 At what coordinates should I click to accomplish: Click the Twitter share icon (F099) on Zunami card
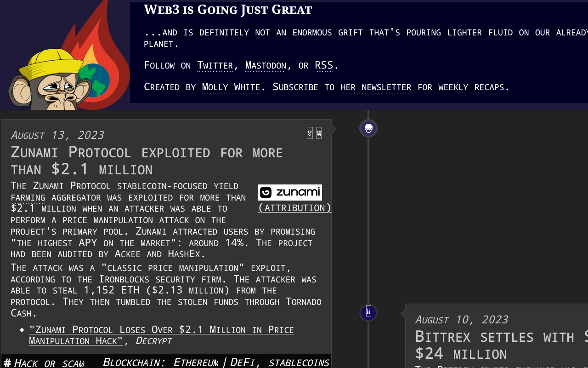tap(319, 133)
